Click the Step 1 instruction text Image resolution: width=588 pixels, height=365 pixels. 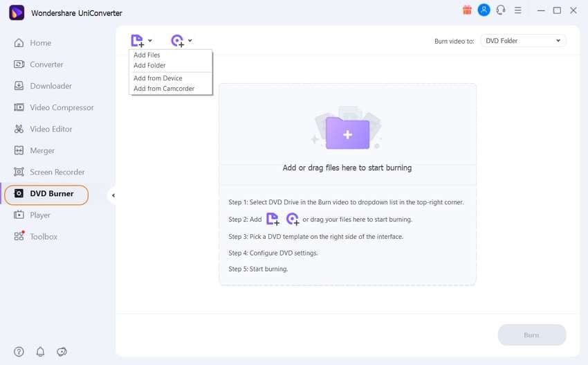(x=346, y=202)
